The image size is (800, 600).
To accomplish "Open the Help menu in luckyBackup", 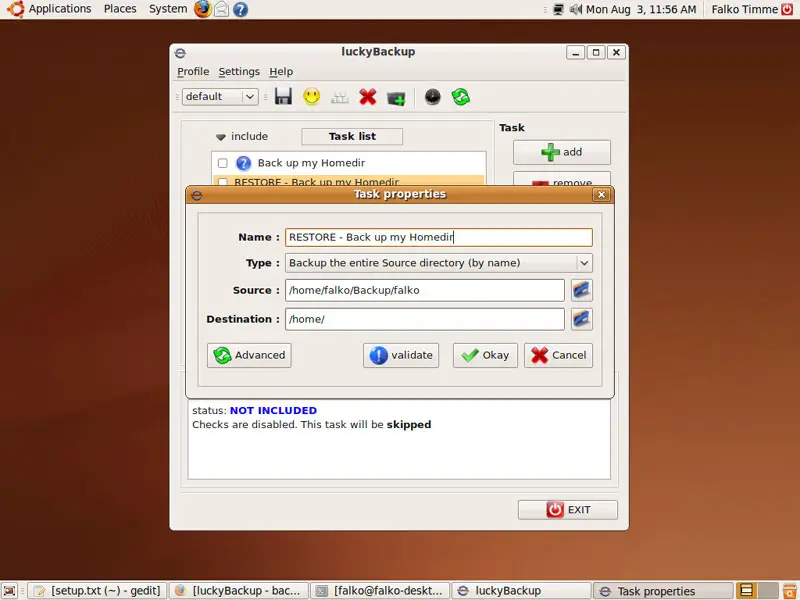I will (281, 71).
